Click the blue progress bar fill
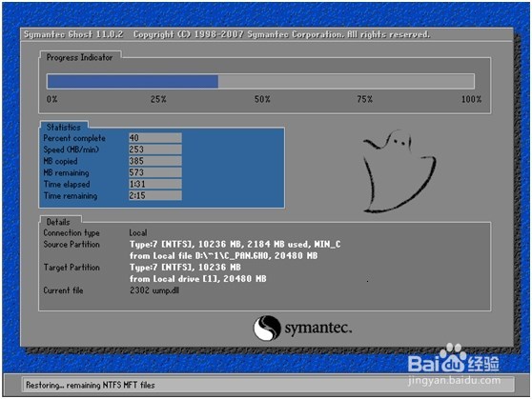Viewport: 532px width, 399px height. point(133,82)
